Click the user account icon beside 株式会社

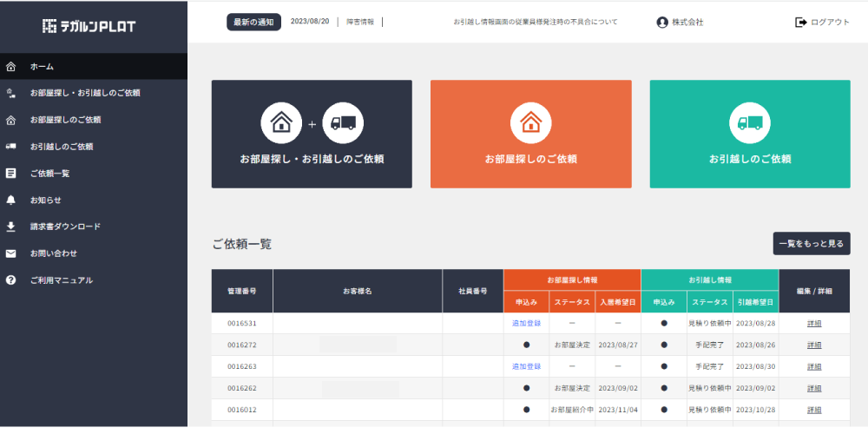[x=662, y=23]
